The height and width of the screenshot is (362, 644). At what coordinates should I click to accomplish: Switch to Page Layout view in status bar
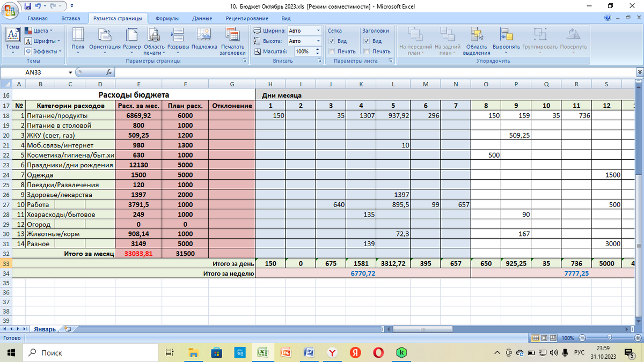[544, 338]
